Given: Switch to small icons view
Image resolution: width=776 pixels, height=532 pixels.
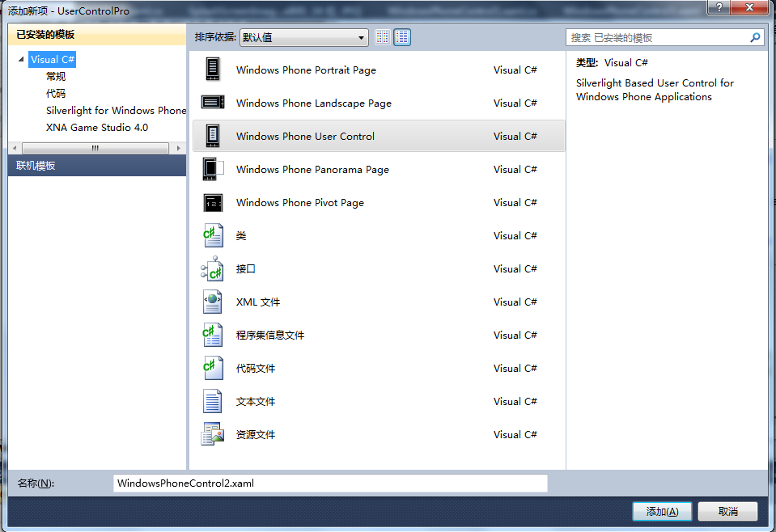Looking at the screenshot, I should coord(382,37).
